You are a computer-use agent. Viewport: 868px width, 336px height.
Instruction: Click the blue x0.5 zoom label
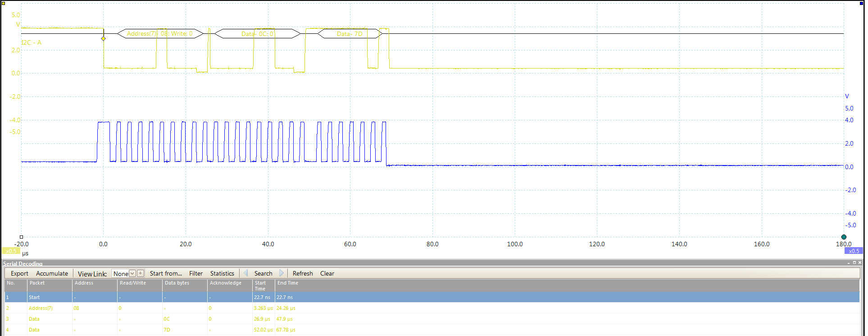click(x=854, y=251)
